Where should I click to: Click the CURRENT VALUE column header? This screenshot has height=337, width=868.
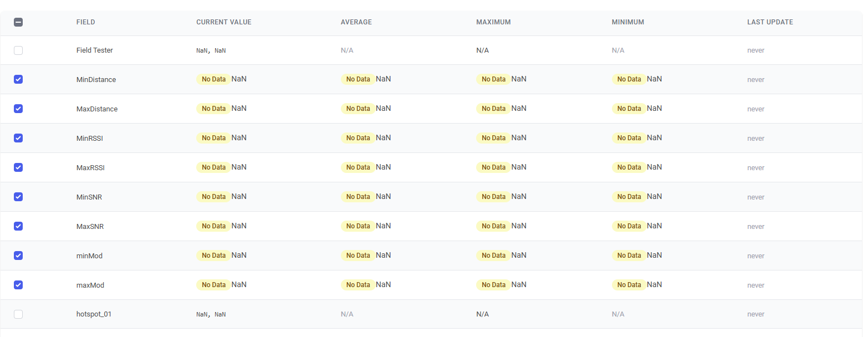[x=223, y=22]
